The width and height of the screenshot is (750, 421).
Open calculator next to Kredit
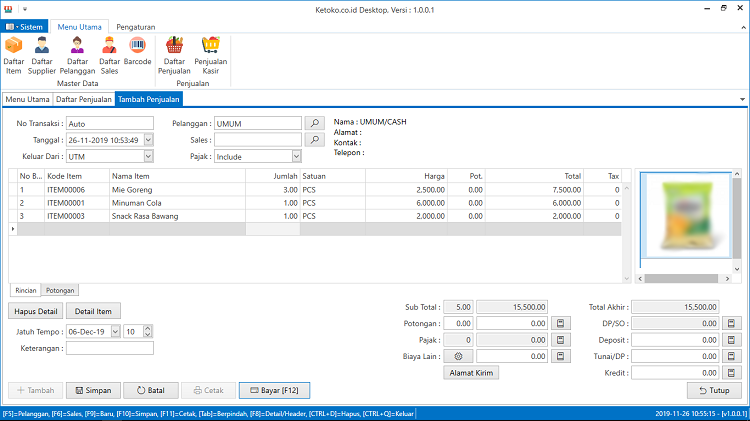pyautogui.click(x=731, y=373)
